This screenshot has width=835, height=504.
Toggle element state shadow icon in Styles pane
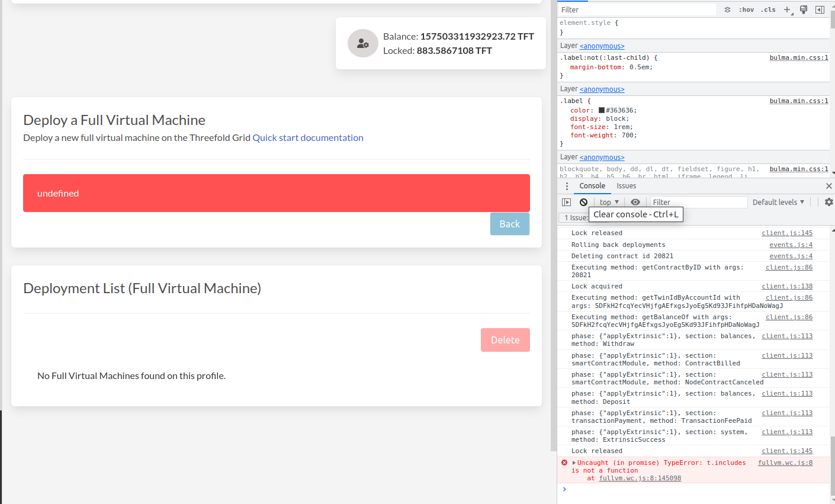pos(728,9)
